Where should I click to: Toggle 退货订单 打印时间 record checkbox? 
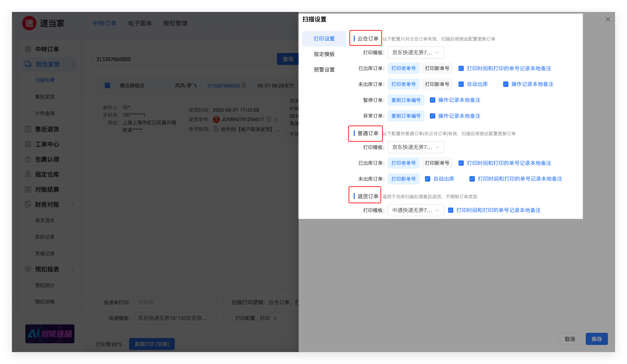pos(451,210)
